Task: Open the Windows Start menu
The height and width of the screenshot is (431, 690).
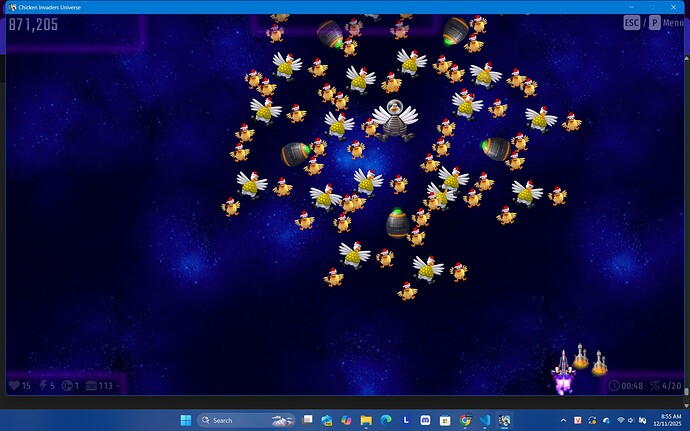Action: [x=186, y=420]
